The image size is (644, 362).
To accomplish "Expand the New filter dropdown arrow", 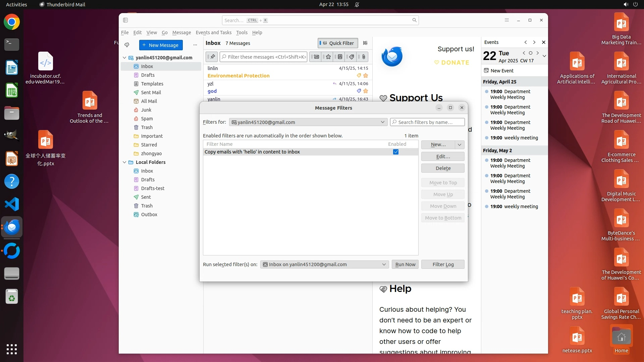I will tap(460, 144).
